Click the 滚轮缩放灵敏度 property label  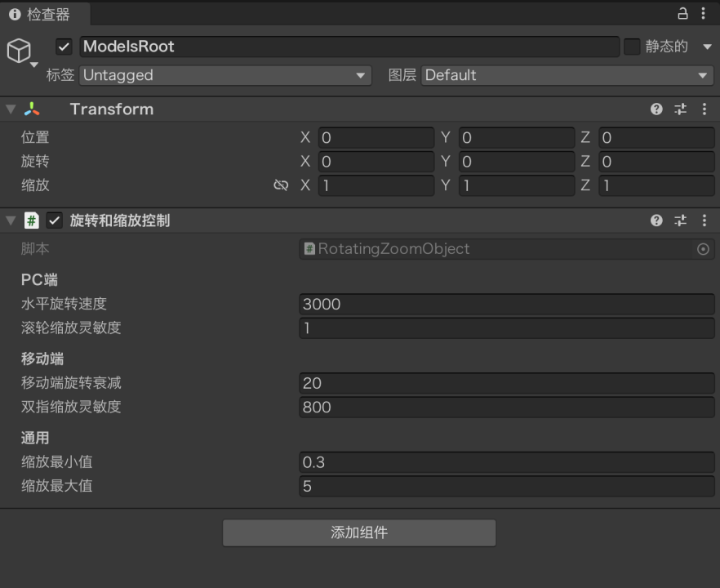[x=71, y=327]
